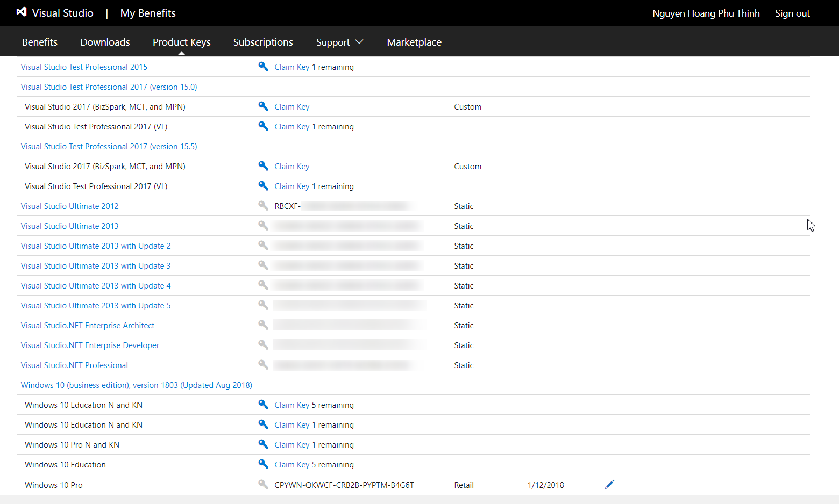This screenshot has height=504, width=839.
Task: Click gray key icon for Ultimate 2013 with Update 2
Action: 263,246
